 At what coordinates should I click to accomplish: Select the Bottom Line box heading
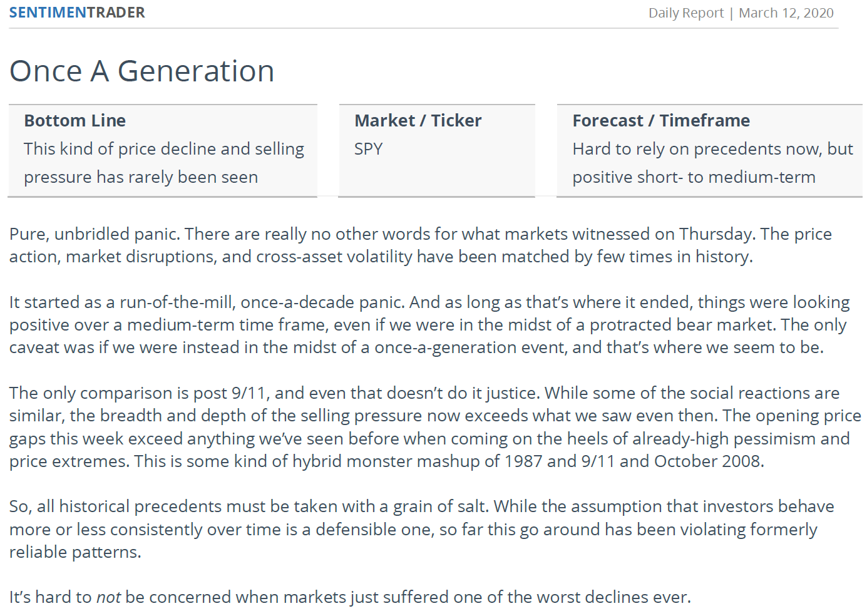(x=75, y=120)
